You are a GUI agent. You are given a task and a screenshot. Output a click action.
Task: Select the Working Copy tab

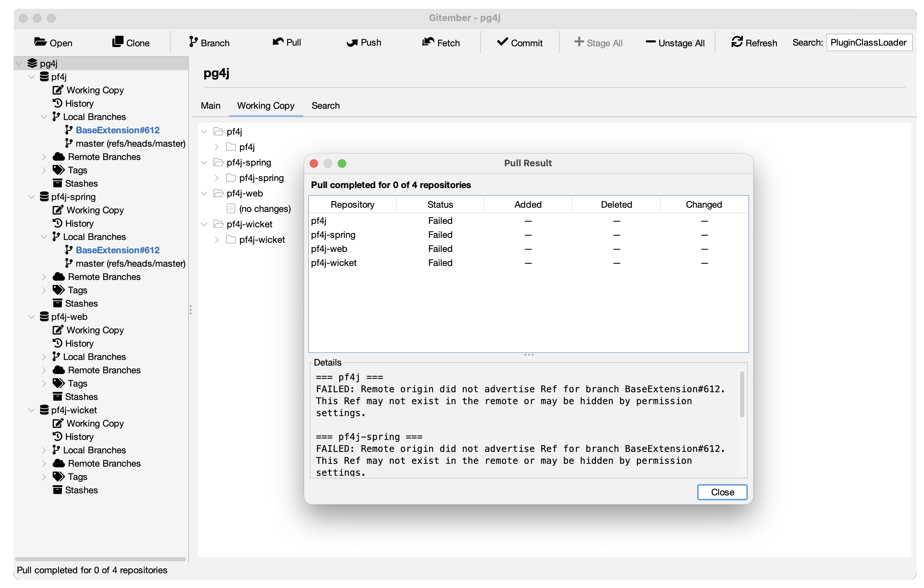pyautogui.click(x=266, y=106)
